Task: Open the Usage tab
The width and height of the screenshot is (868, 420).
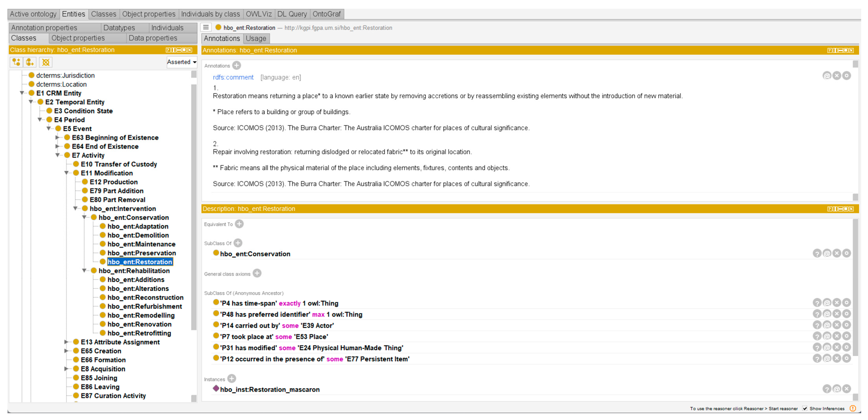Action: click(x=256, y=38)
